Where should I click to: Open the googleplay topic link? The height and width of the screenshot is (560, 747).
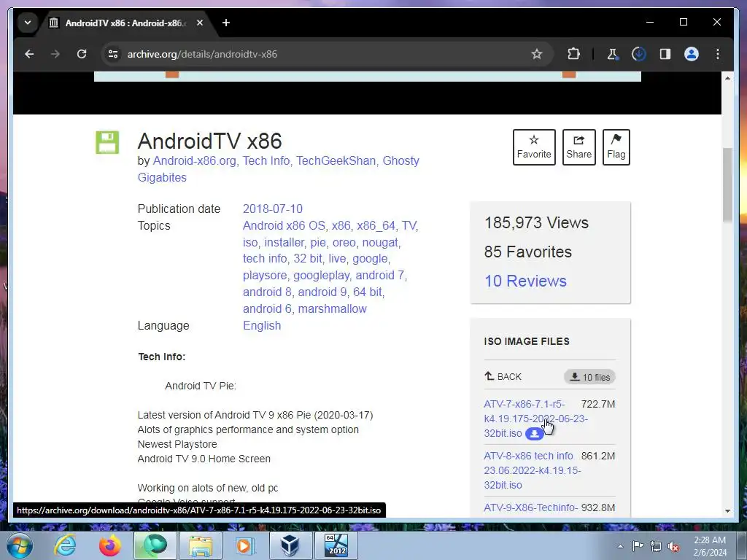(322, 275)
